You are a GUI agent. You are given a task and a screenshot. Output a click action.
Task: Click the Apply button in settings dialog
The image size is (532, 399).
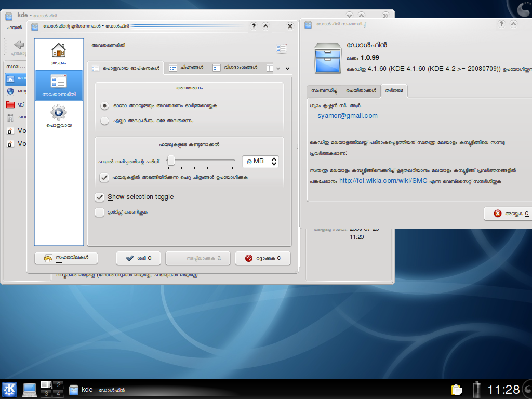(198, 258)
